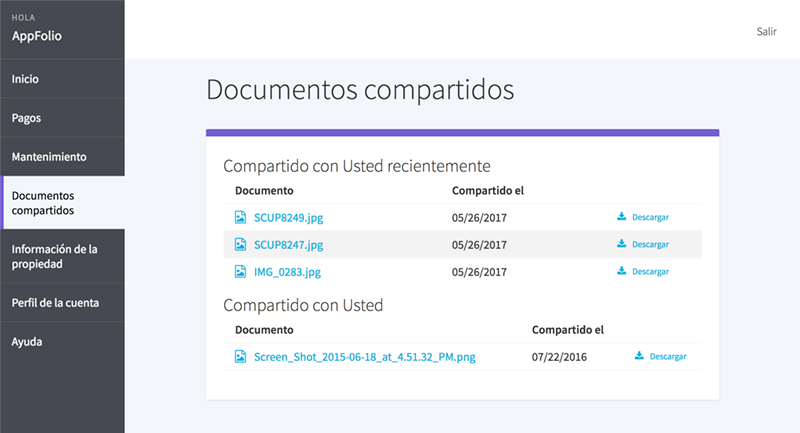This screenshot has width=800, height=433.
Task: Click download arrow icon for the Screen_Shot png
Action: click(639, 356)
